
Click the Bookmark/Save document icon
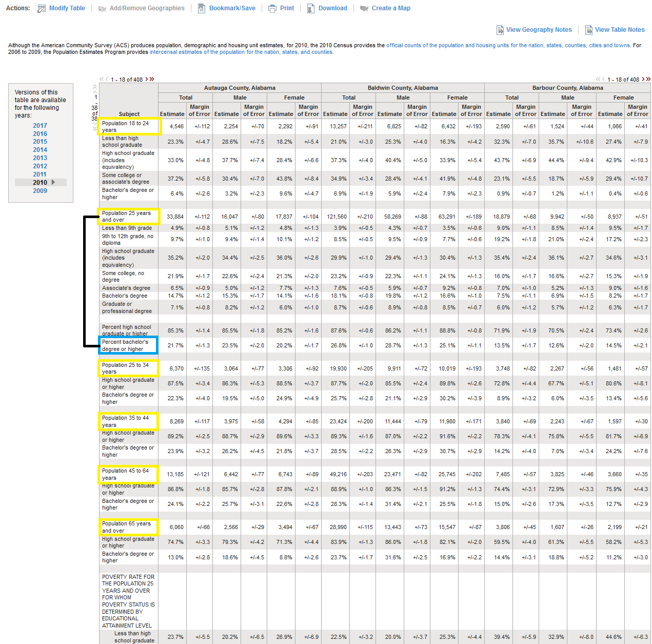tap(202, 9)
